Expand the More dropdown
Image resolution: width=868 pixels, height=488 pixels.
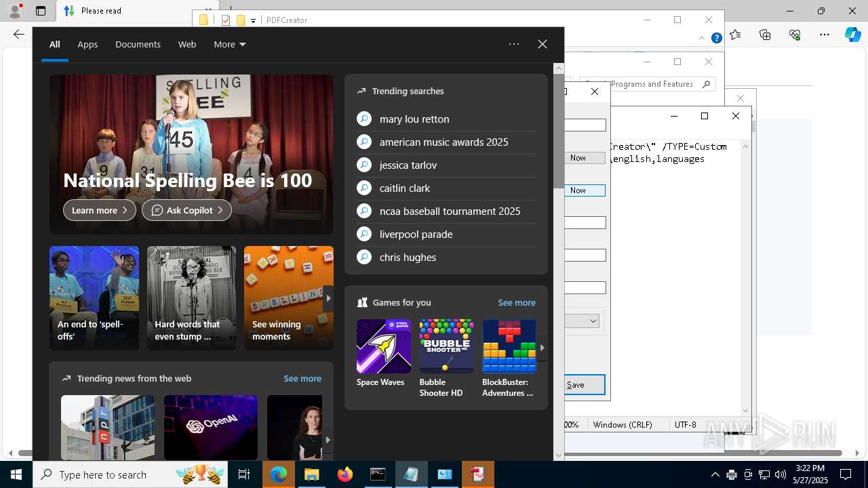pyautogui.click(x=230, y=44)
